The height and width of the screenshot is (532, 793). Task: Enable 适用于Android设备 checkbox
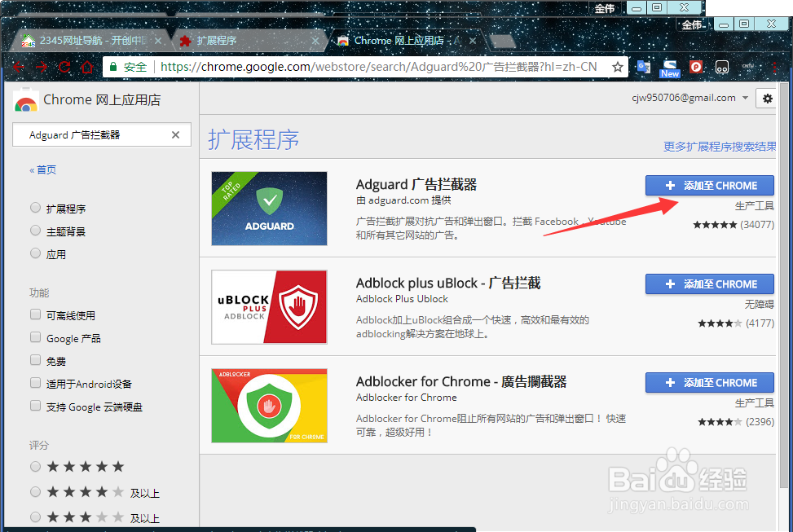tap(35, 383)
